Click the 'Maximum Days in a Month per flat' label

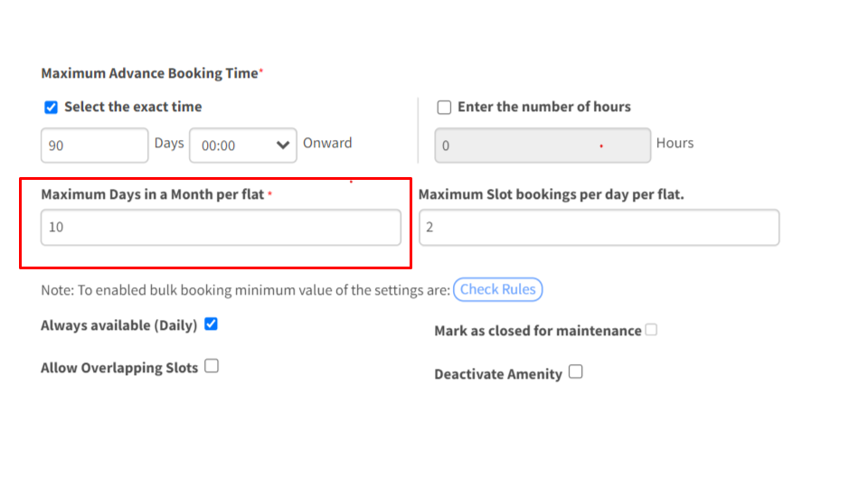click(x=152, y=194)
